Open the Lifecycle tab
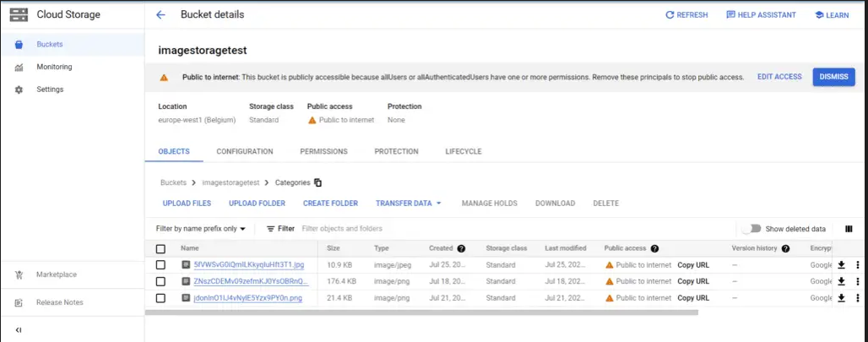Viewport: 868px width, 342px height. click(463, 152)
